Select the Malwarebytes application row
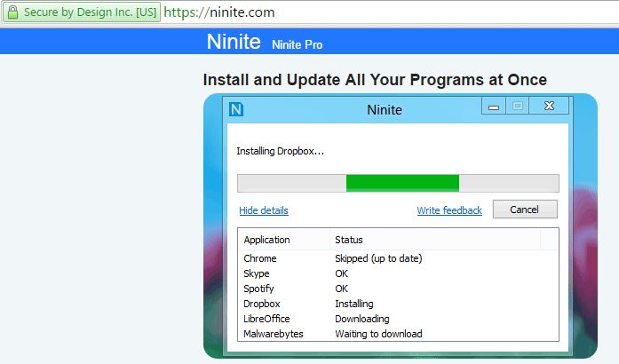Image resolution: width=619 pixels, height=364 pixels. point(398,334)
